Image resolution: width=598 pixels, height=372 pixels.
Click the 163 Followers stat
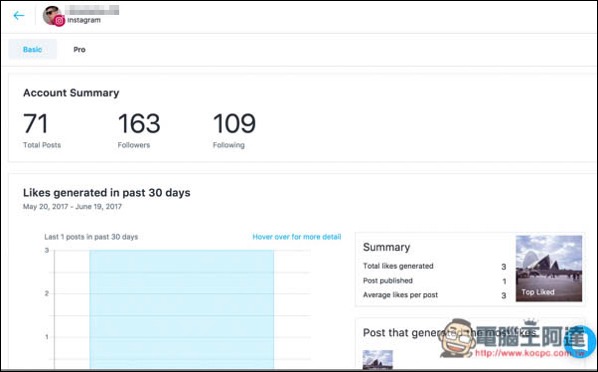click(x=139, y=130)
